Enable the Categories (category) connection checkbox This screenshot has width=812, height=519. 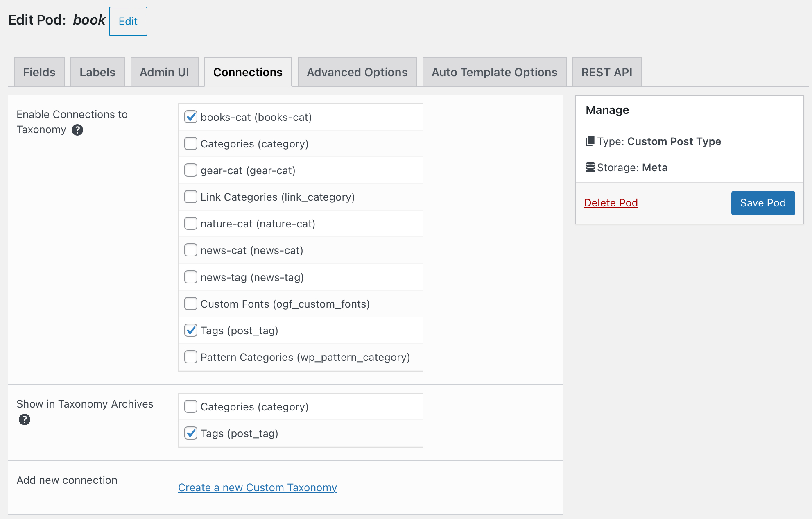point(191,144)
